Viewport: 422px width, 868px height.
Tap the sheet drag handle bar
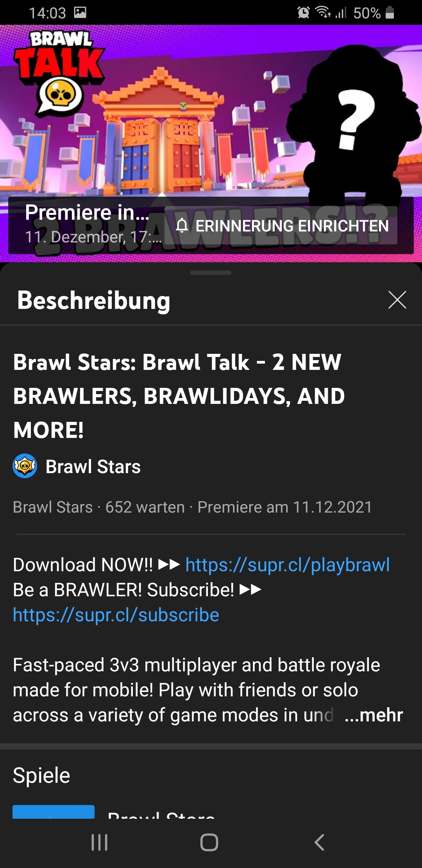coord(211,273)
